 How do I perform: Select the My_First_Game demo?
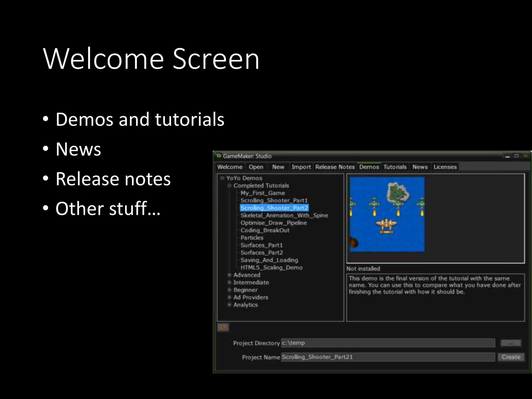[x=262, y=193]
